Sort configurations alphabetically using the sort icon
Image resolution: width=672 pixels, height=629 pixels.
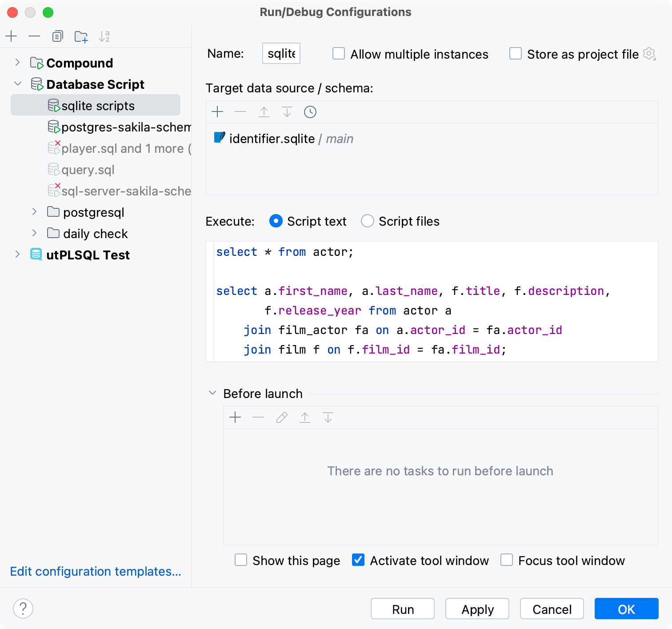pos(104,36)
